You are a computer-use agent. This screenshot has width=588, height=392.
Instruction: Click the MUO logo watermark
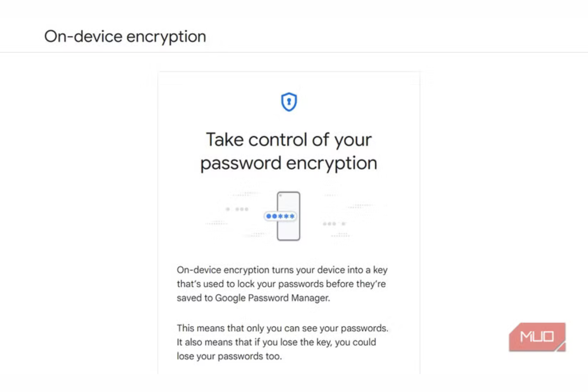click(537, 337)
